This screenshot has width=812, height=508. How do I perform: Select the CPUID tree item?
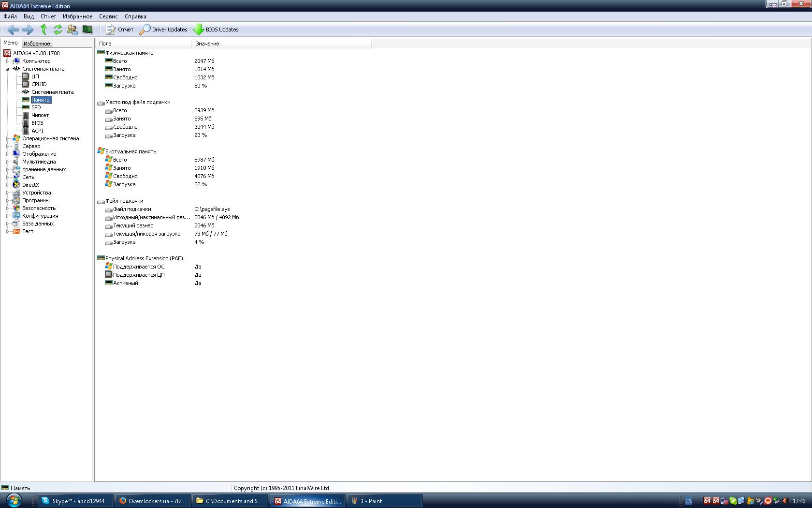(39, 84)
